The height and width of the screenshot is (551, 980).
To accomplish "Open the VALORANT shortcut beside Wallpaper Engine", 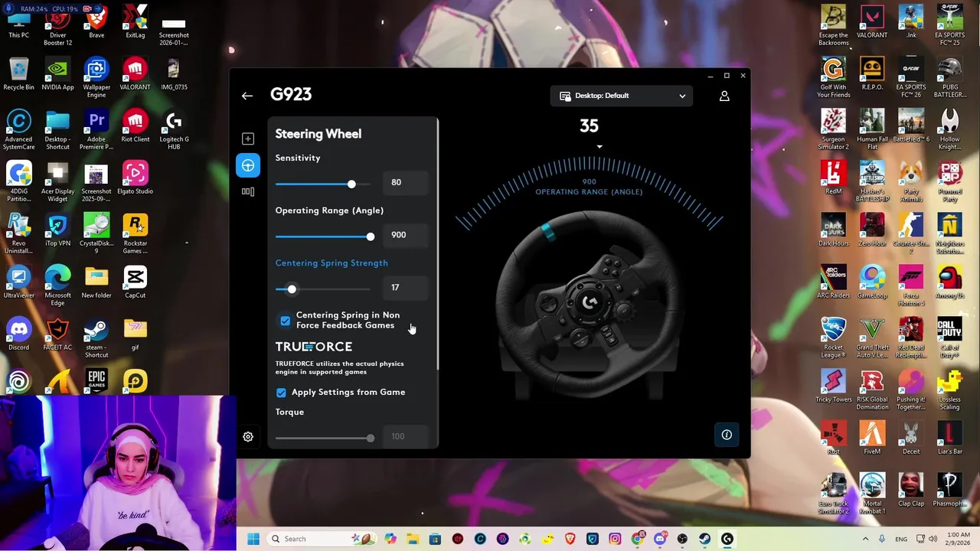I will pos(135,74).
